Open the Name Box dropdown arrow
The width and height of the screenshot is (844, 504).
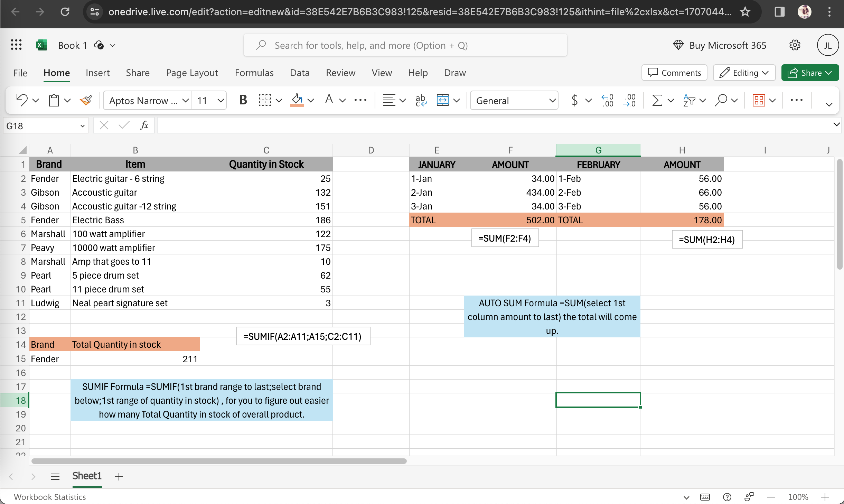pyautogui.click(x=82, y=126)
